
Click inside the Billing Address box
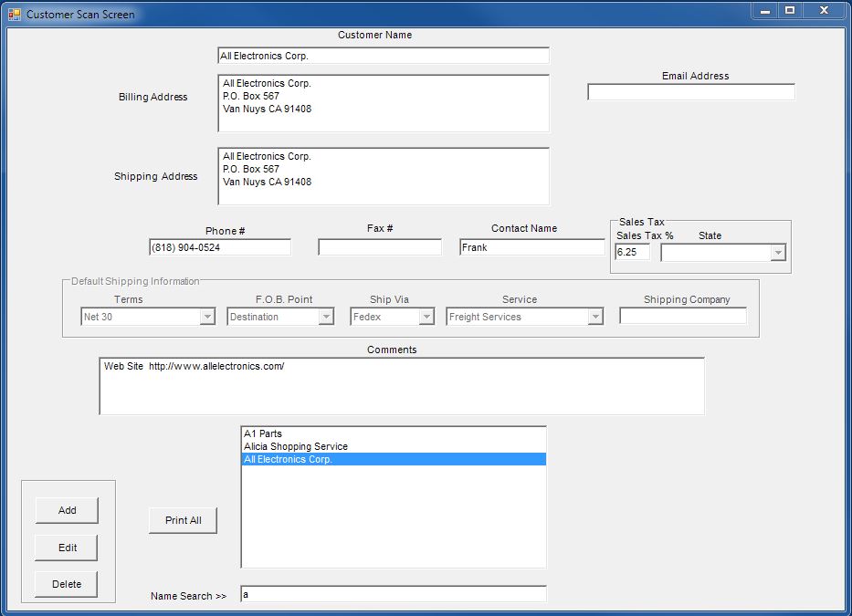click(383, 103)
